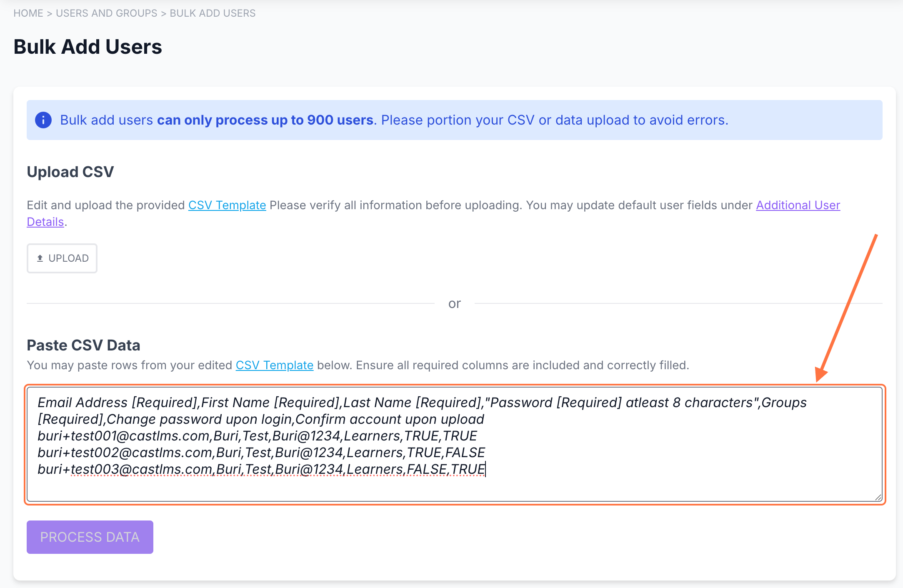Click the buri+test002 row in textarea
The image size is (903, 588).
point(261,453)
